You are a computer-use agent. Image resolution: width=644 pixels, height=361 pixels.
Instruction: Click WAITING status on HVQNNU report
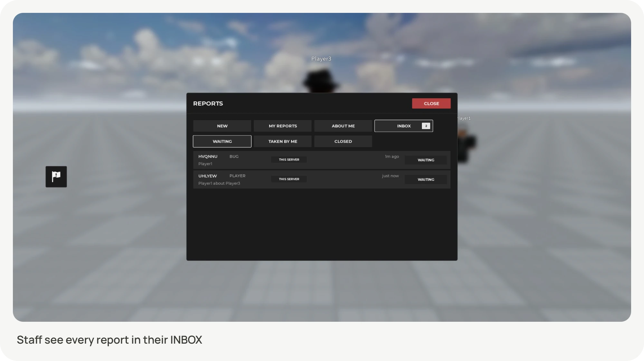pyautogui.click(x=426, y=160)
